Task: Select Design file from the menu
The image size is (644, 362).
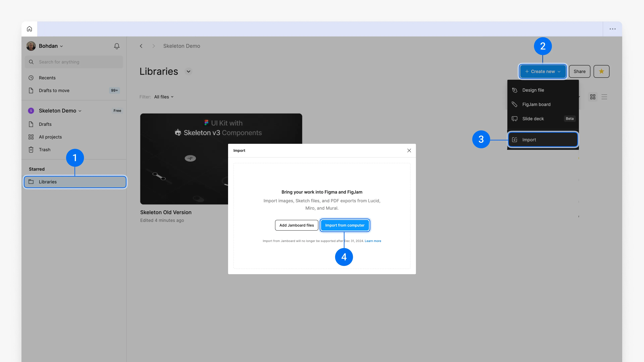Action: coord(533,90)
